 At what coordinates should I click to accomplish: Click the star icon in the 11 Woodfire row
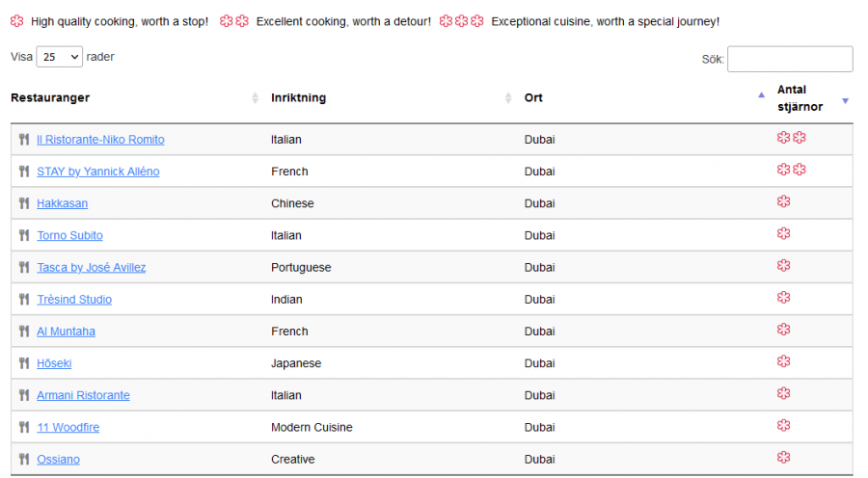[784, 426]
